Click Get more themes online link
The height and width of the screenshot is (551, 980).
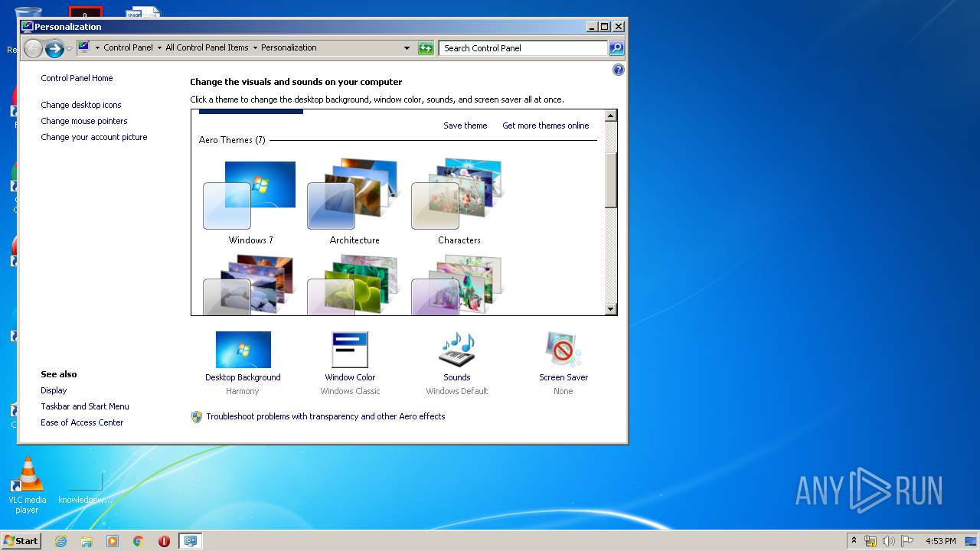point(546,126)
